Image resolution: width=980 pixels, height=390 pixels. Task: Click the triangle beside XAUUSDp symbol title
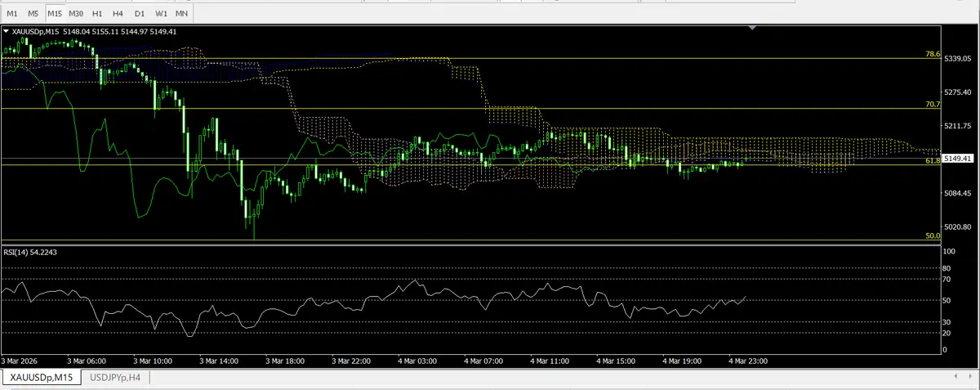pos(6,31)
